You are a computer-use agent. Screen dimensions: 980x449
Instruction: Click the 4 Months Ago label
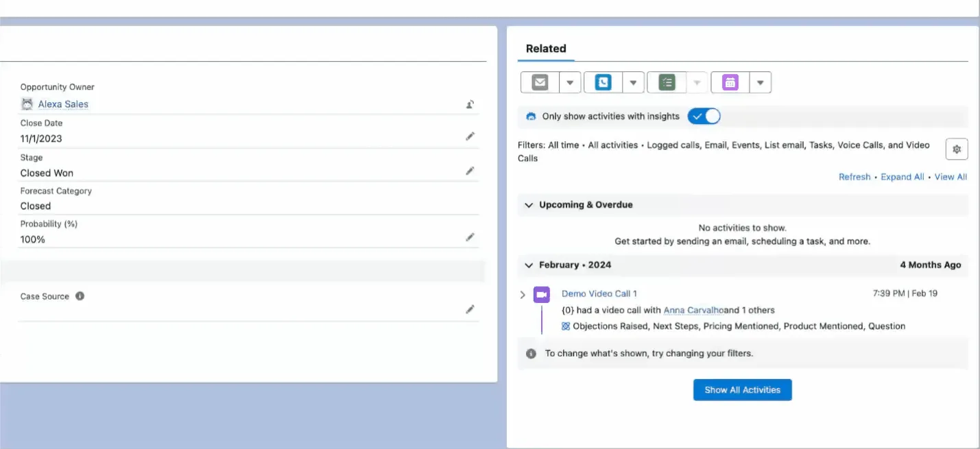tap(931, 265)
